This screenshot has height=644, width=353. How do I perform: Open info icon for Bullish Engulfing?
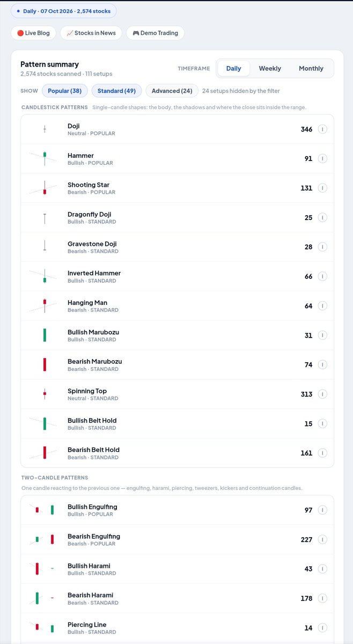[x=322, y=510]
